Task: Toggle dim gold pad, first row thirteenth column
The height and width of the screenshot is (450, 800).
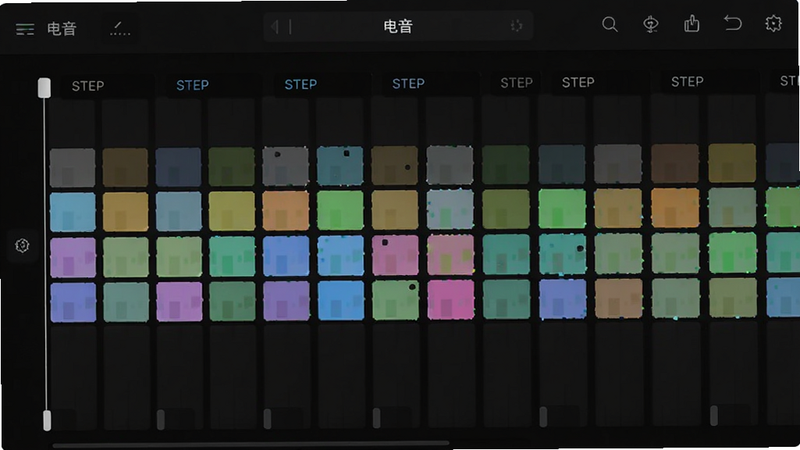Action: point(732,163)
